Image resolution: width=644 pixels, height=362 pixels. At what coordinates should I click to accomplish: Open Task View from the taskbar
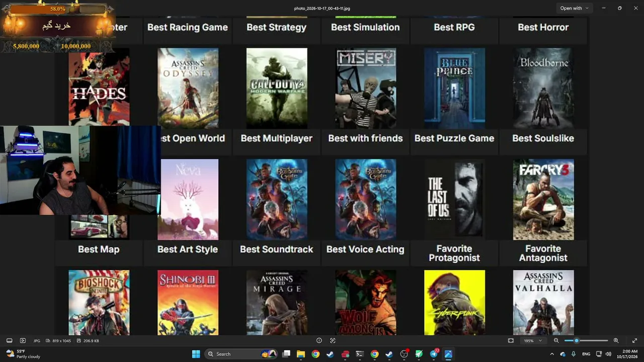pos(286,354)
